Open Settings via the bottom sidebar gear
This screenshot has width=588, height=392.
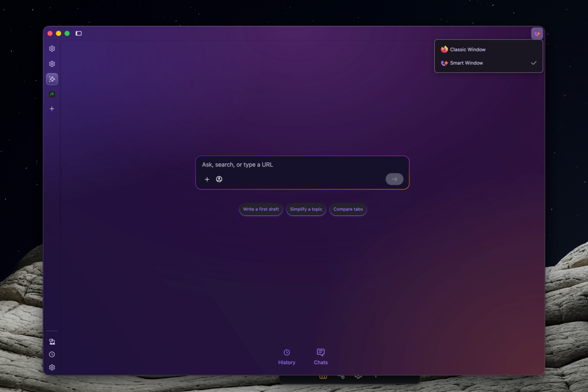pos(52,367)
